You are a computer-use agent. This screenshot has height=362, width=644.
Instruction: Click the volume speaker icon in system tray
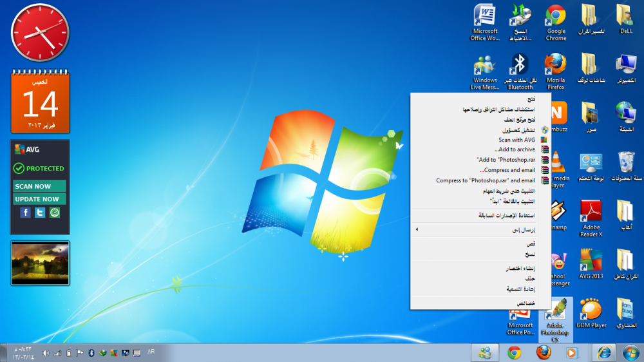pyautogui.click(x=45, y=353)
